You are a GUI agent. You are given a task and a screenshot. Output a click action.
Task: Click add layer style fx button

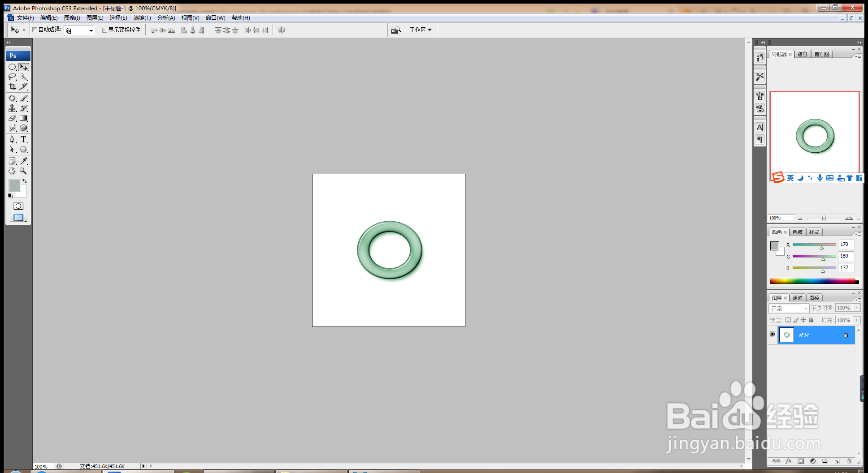(789, 461)
